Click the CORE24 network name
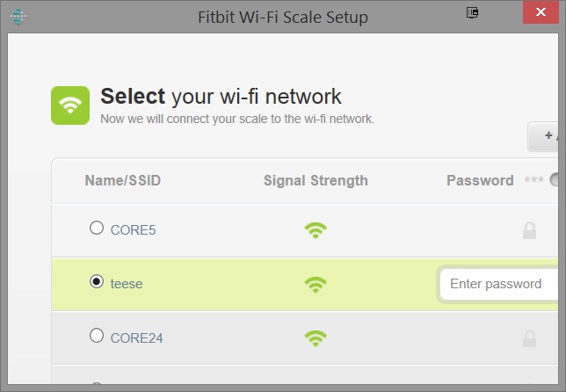 point(136,338)
